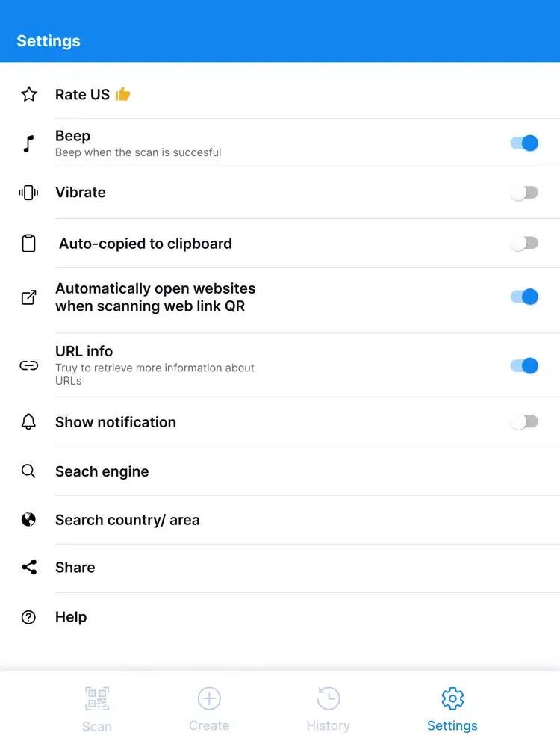This screenshot has height=747, width=560.
Task: Click the clipboard icon
Action: click(x=28, y=244)
